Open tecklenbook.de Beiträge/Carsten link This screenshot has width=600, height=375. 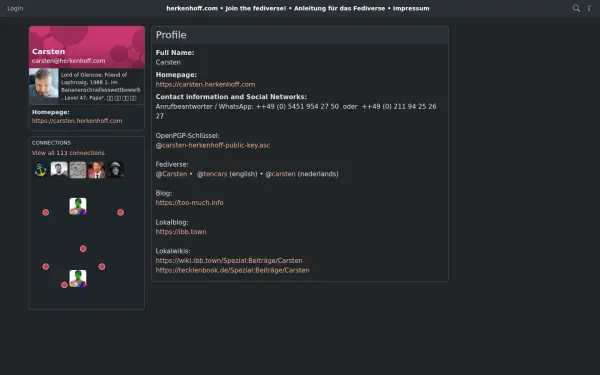[232, 270]
